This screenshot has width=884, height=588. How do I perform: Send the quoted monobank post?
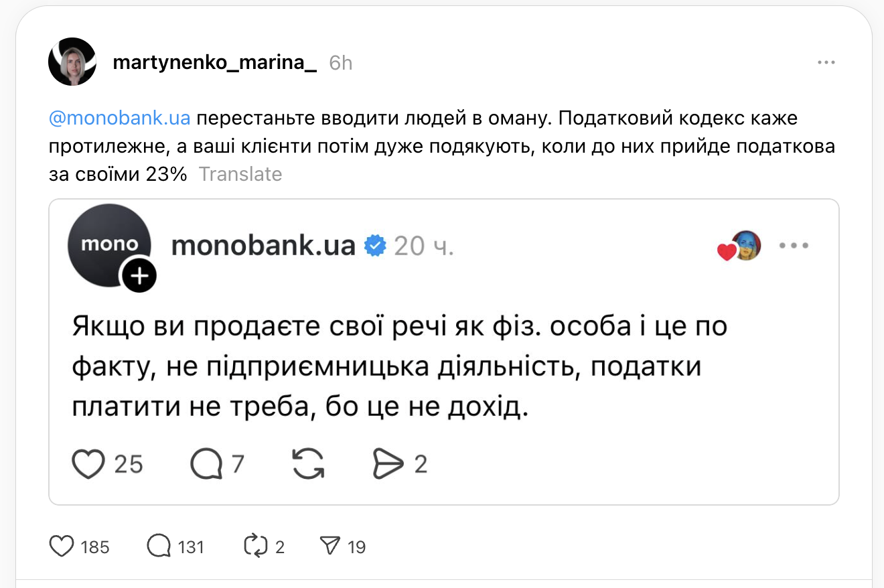[388, 463]
